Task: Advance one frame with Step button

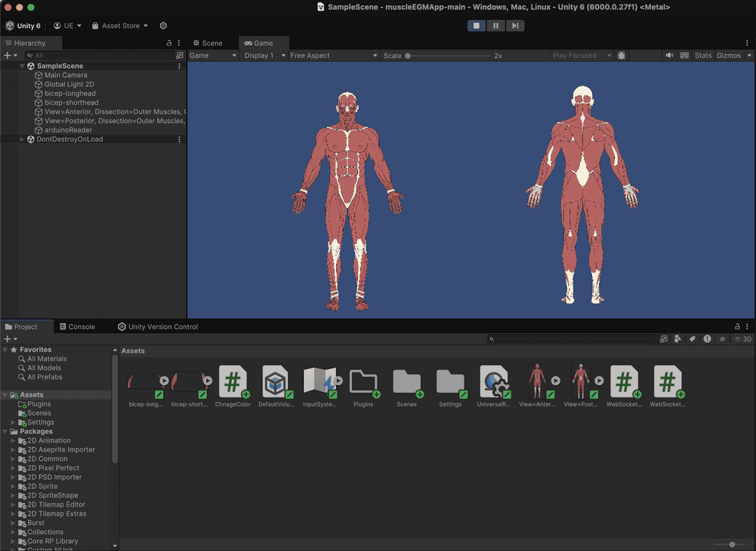Action: (x=515, y=26)
